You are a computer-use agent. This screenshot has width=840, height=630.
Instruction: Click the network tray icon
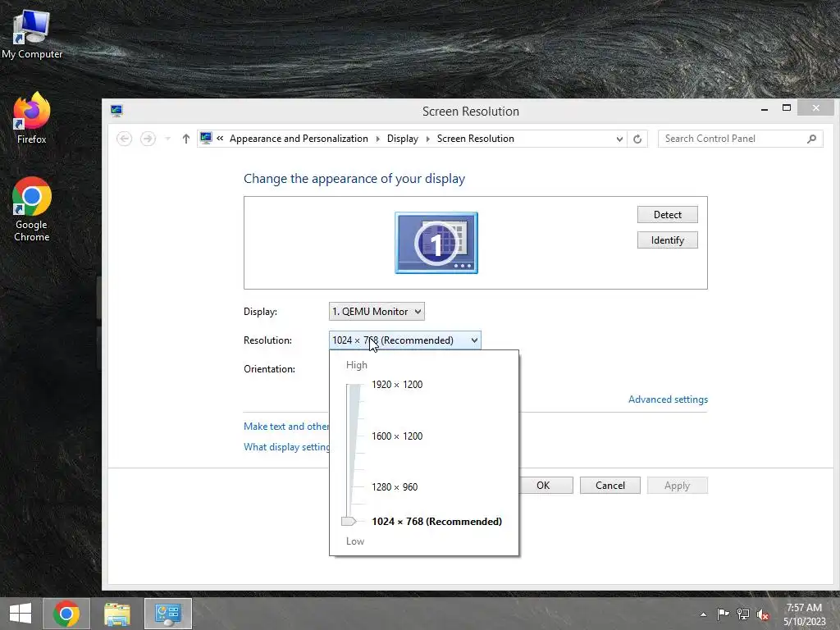(x=743, y=614)
